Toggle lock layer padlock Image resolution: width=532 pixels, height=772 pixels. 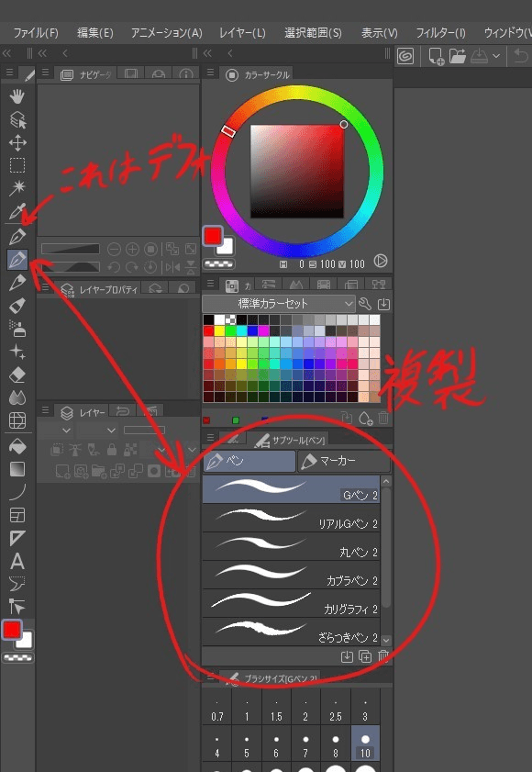tap(112, 449)
